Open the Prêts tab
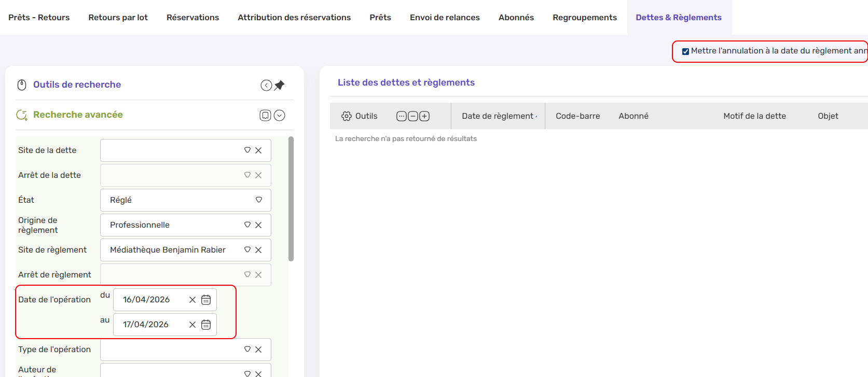This screenshot has height=377, width=868. [x=380, y=18]
